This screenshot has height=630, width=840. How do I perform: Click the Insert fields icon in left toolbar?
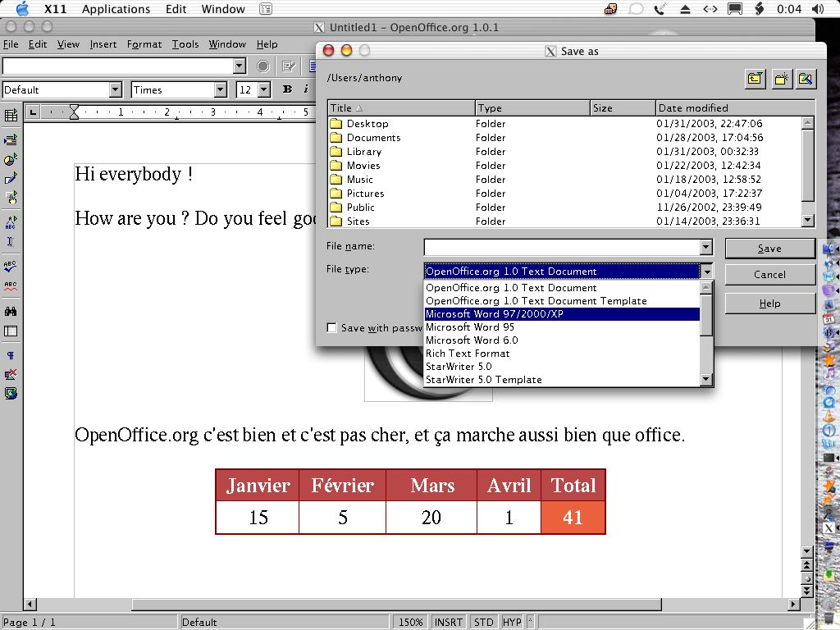(x=11, y=140)
